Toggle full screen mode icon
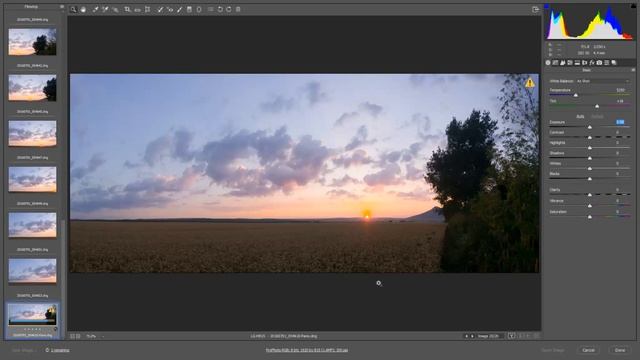Viewport: 640px width, 360px height. click(536, 9)
